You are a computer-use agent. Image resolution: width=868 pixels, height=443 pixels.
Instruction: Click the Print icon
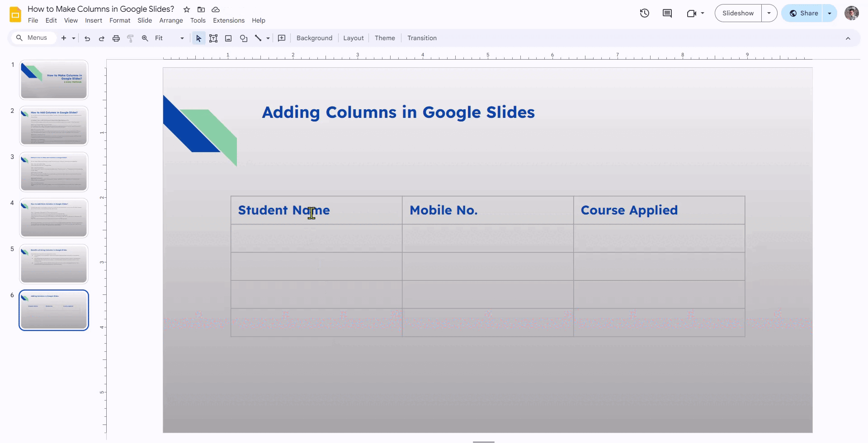(x=116, y=38)
